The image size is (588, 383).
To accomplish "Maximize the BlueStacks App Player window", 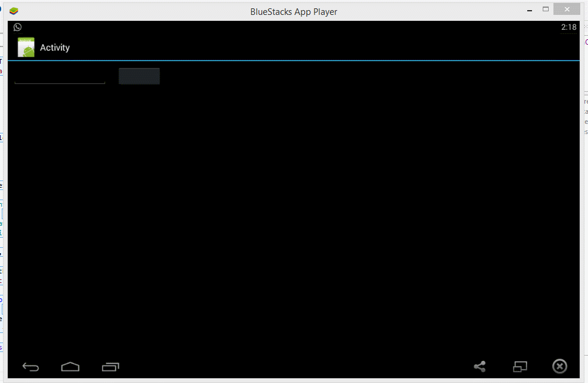I will 545,10.
